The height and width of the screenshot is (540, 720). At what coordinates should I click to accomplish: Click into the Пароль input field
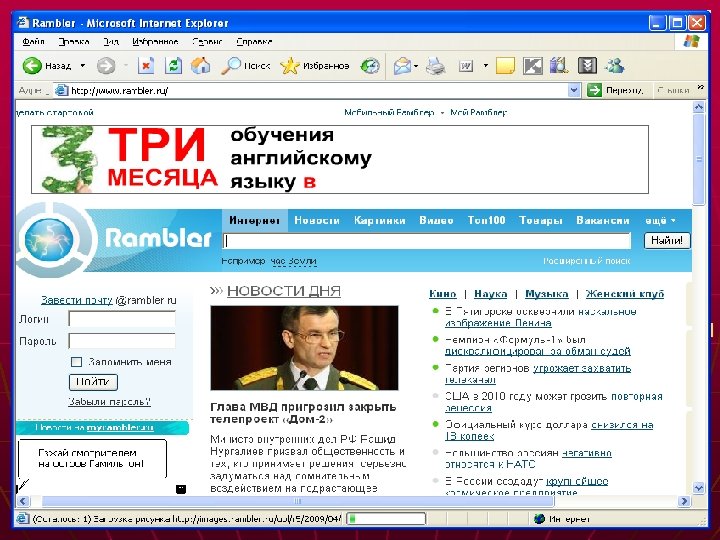pyautogui.click(x=122, y=341)
